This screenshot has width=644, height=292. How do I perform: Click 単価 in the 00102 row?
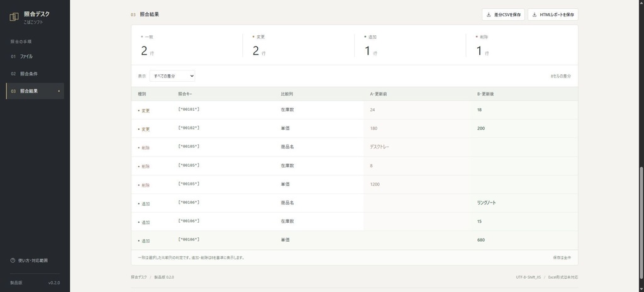coord(285,128)
